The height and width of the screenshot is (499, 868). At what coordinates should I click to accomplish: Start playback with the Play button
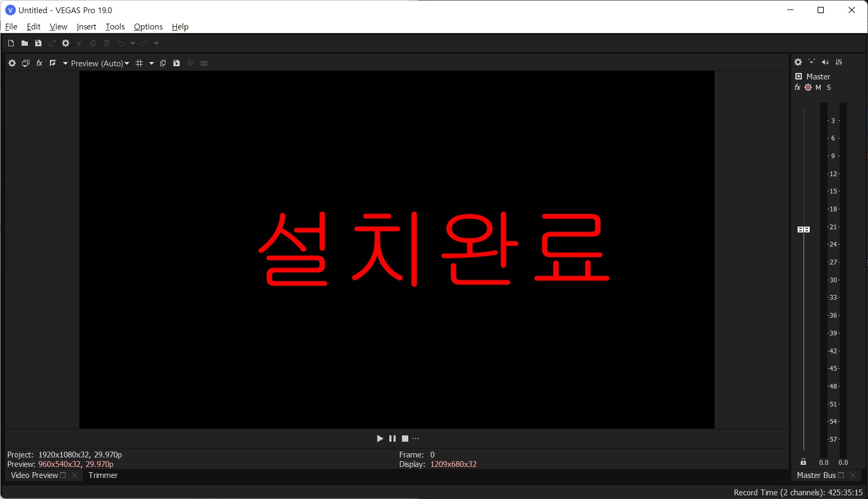tap(379, 438)
